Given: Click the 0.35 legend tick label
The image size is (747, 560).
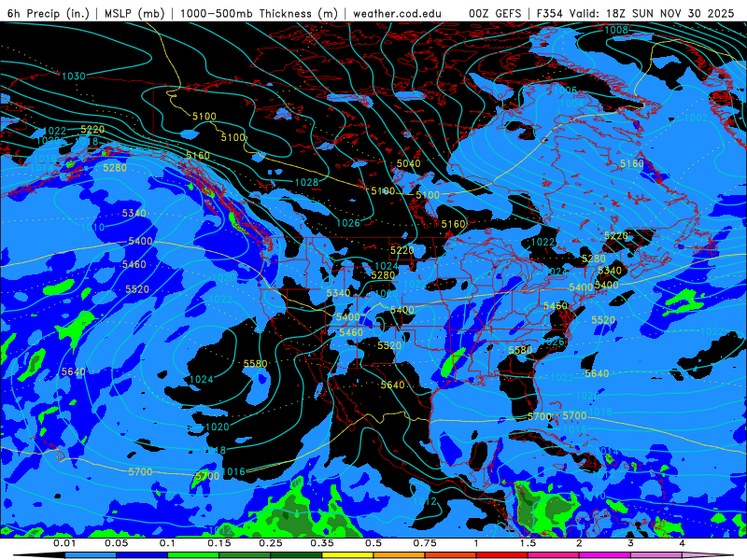Looking at the screenshot, I should click(x=322, y=543).
